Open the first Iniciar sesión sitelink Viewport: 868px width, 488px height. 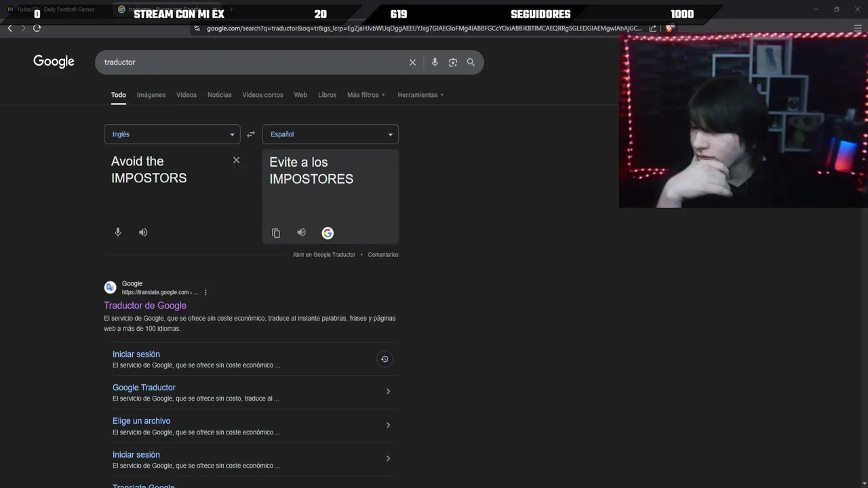pos(136,354)
